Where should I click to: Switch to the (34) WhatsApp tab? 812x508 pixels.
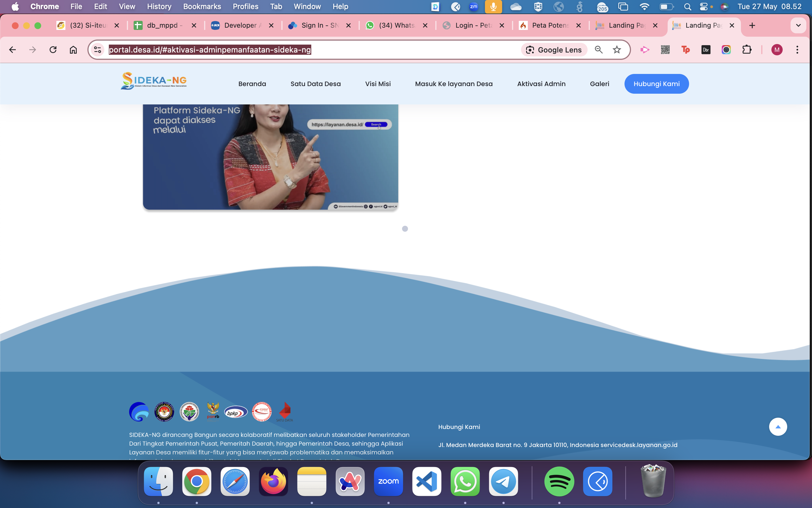397,25
